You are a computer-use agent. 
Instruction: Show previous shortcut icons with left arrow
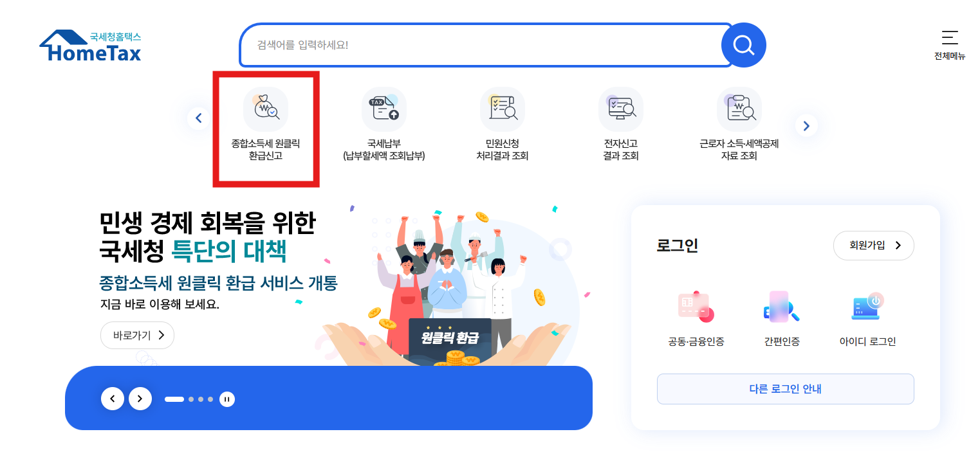click(199, 118)
